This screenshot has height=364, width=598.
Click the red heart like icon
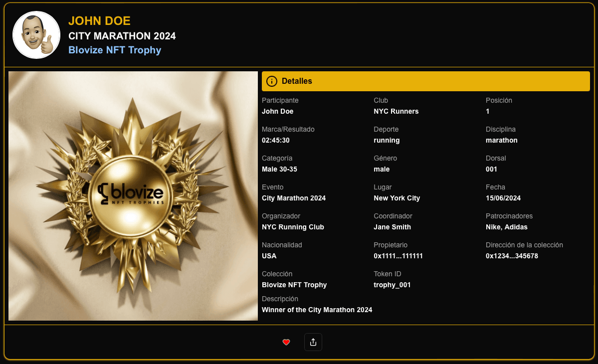pos(286,342)
